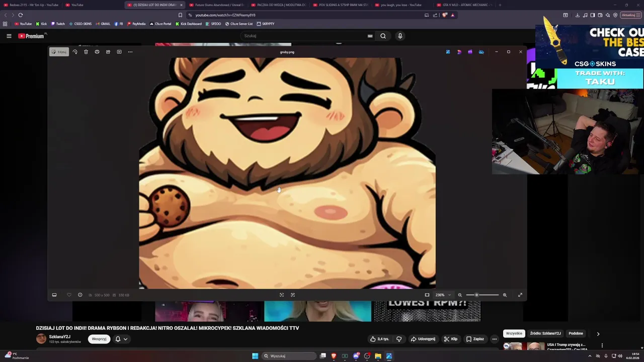Click the YouTube Premium logo

click(31, 36)
